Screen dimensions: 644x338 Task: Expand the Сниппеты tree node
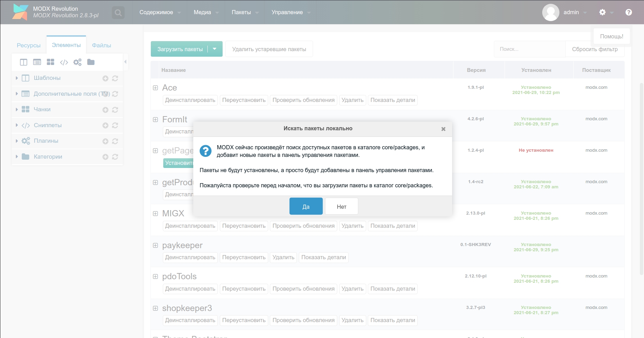tap(17, 125)
